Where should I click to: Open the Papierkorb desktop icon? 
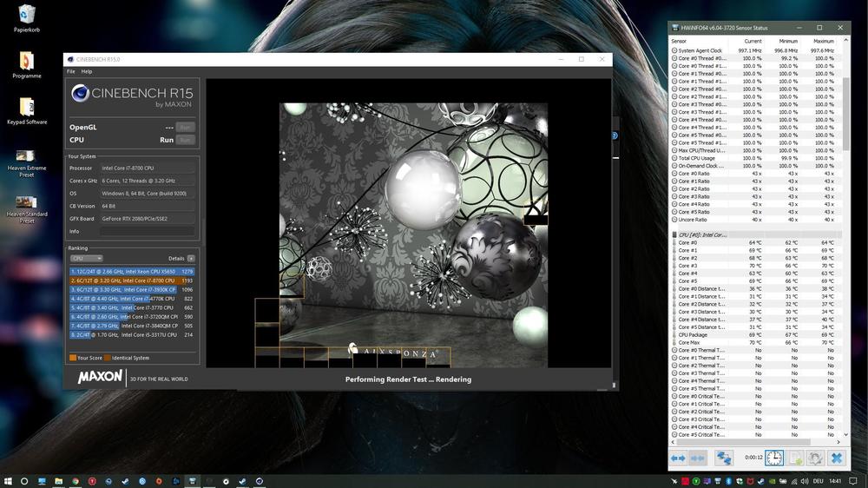click(26, 17)
